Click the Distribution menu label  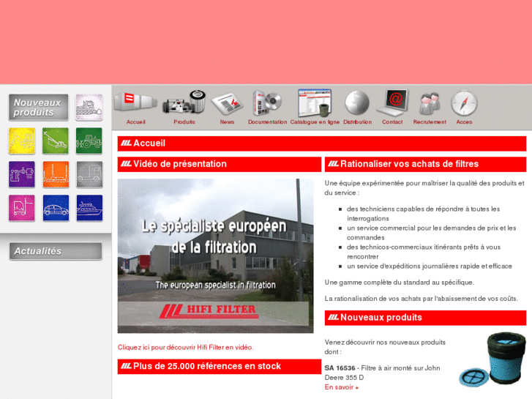[357, 122]
